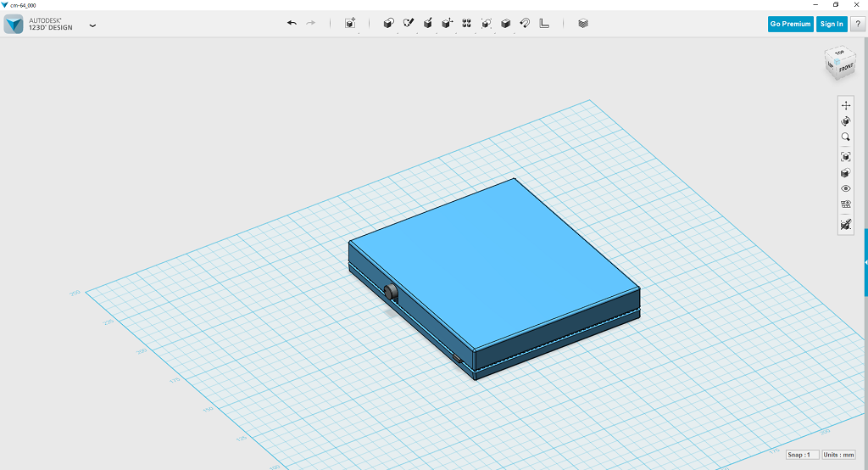Image resolution: width=868 pixels, height=470 pixels.
Task: Click the Fit view icon
Action: (845, 157)
